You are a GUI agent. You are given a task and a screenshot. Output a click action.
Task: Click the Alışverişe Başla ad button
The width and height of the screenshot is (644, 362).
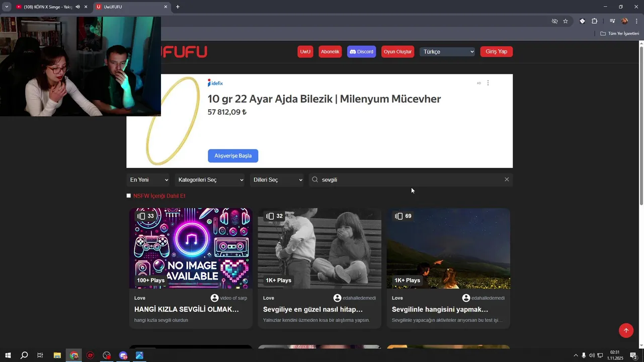pos(233,156)
